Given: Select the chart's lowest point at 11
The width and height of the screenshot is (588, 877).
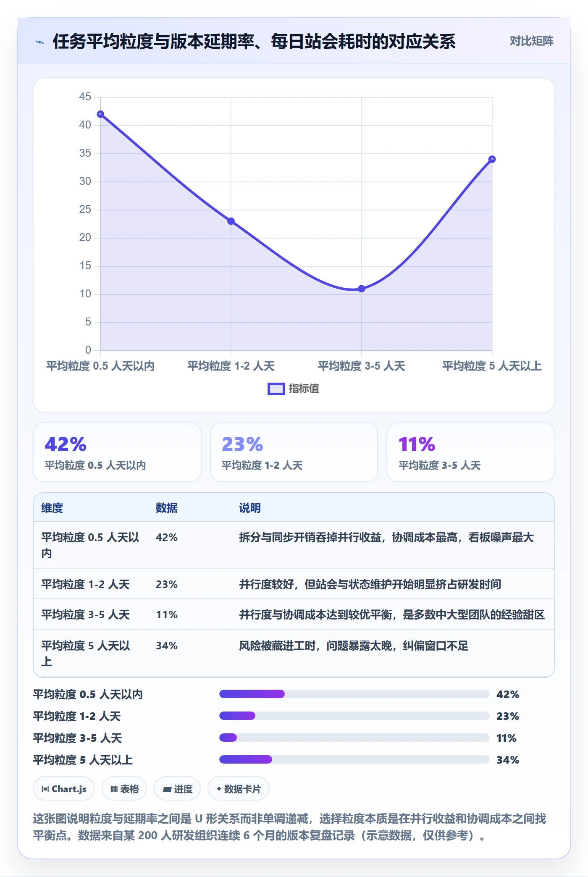Looking at the screenshot, I should pyautogui.click(x=362, y=289).
